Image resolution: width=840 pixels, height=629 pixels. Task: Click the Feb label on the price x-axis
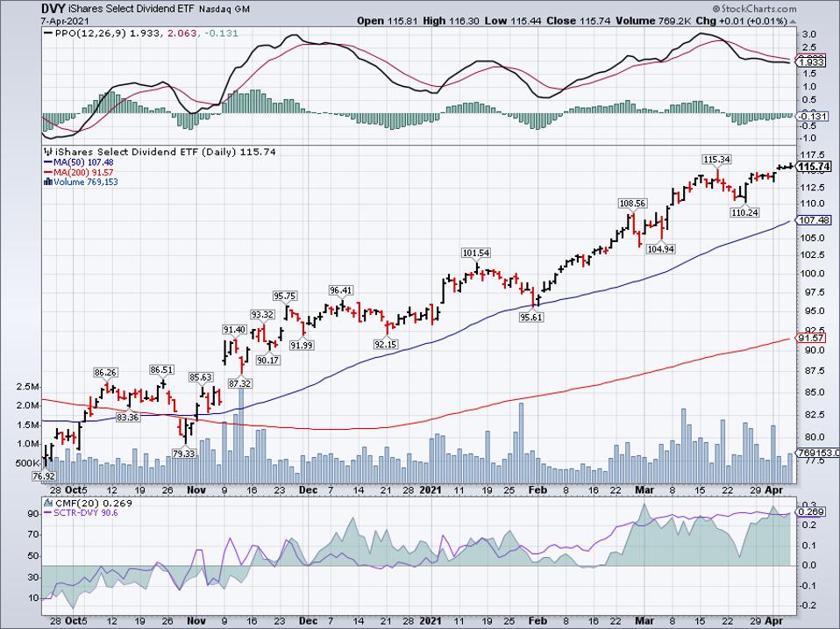pyautogui.click(x=537, y=490)
